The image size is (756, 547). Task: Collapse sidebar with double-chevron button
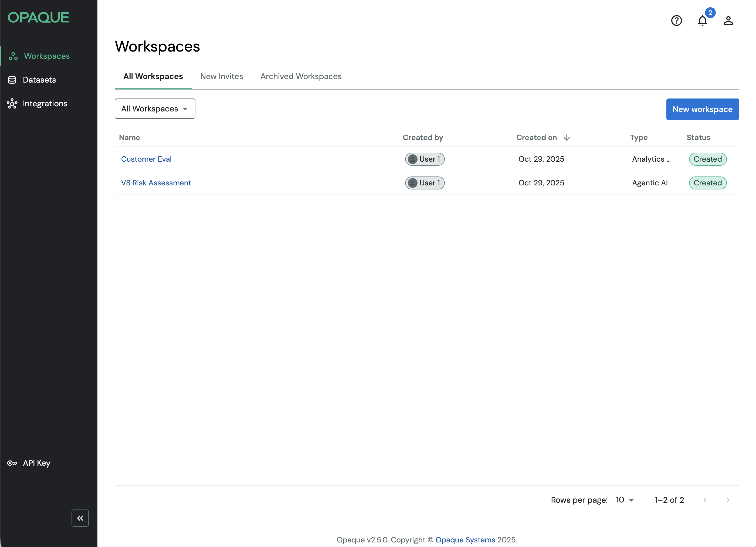click(x=80, y=518)
